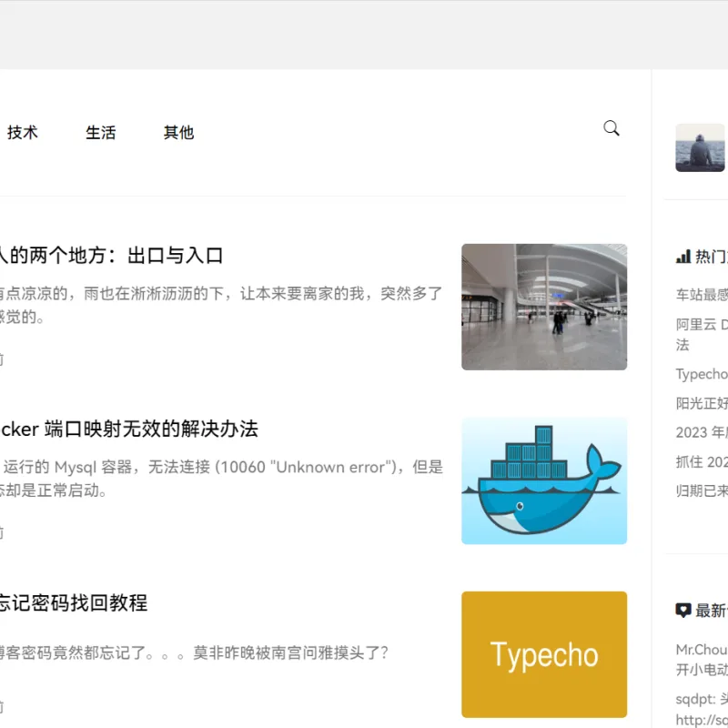This screenshot has height=728, width=728.
Task: Click the yellow Typecho thumbnail
Action: [x=544, y=654]
